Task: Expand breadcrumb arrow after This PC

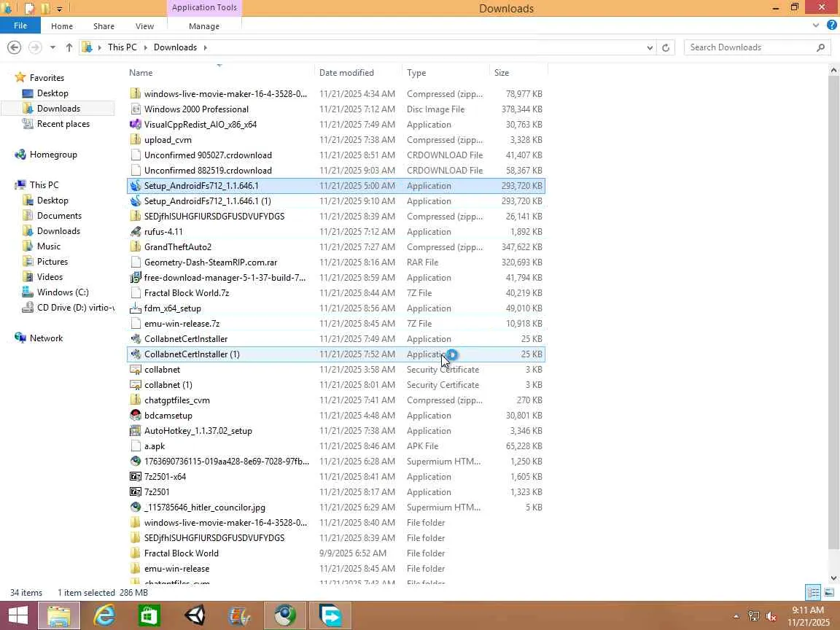Action: (x=145, y=47)
